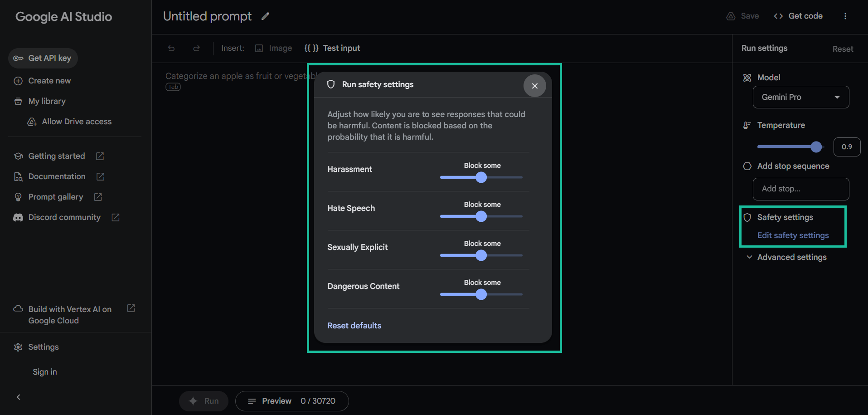The image size is (868, 415).
Task: Click the Hate Speech slider handle
Action: [481, 216]
